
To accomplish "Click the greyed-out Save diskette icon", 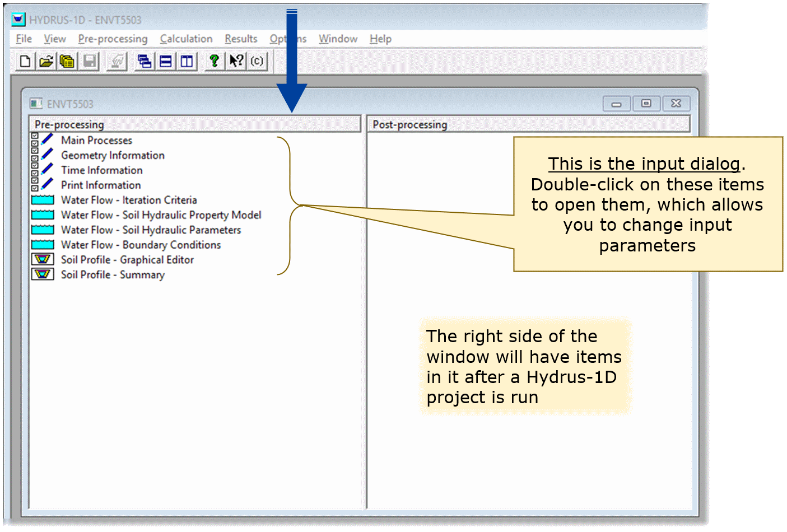I will point(90,61).
